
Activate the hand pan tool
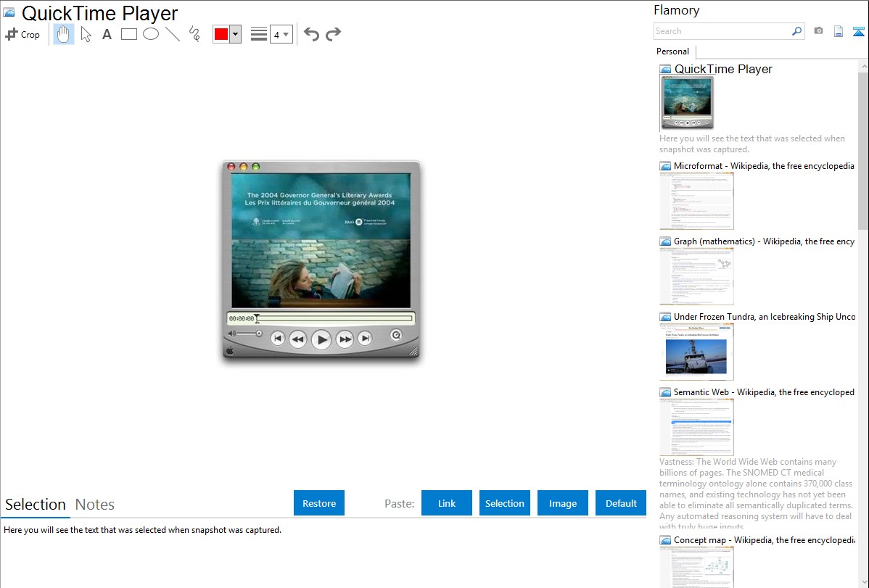tap(64, 34)
